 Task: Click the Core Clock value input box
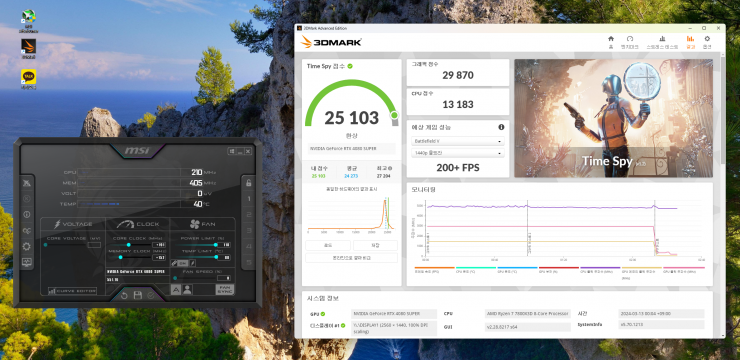(x=159, y=245)
